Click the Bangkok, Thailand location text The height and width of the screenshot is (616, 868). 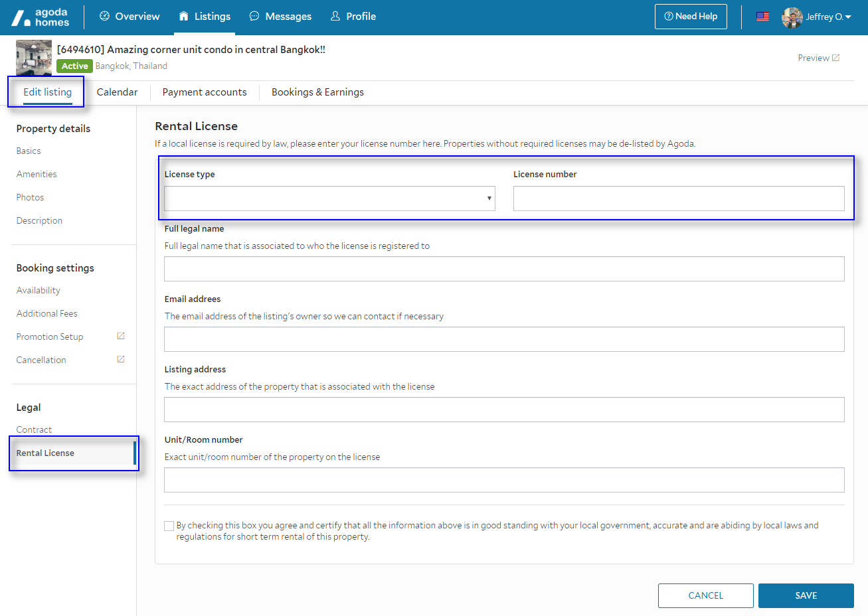131,66
